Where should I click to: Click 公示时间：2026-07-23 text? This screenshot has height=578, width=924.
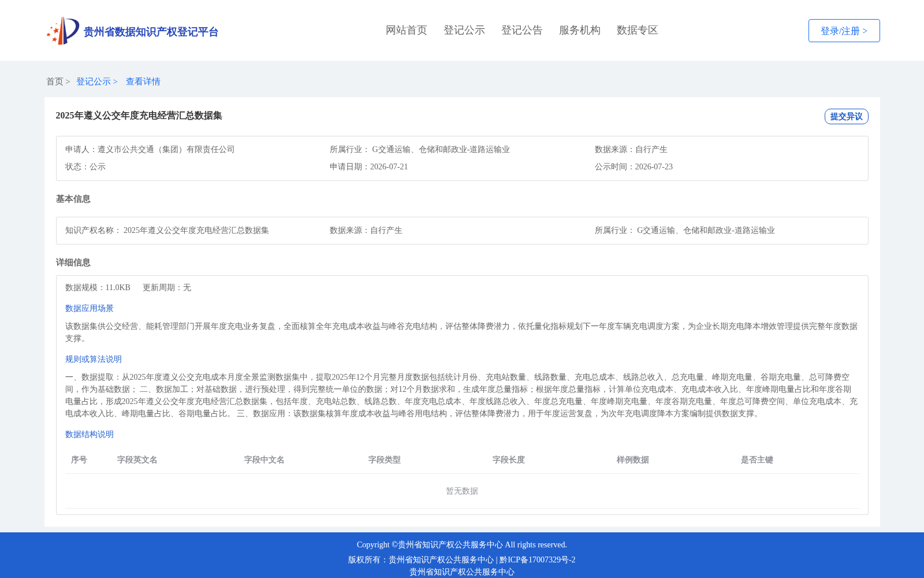pos(634,166)
